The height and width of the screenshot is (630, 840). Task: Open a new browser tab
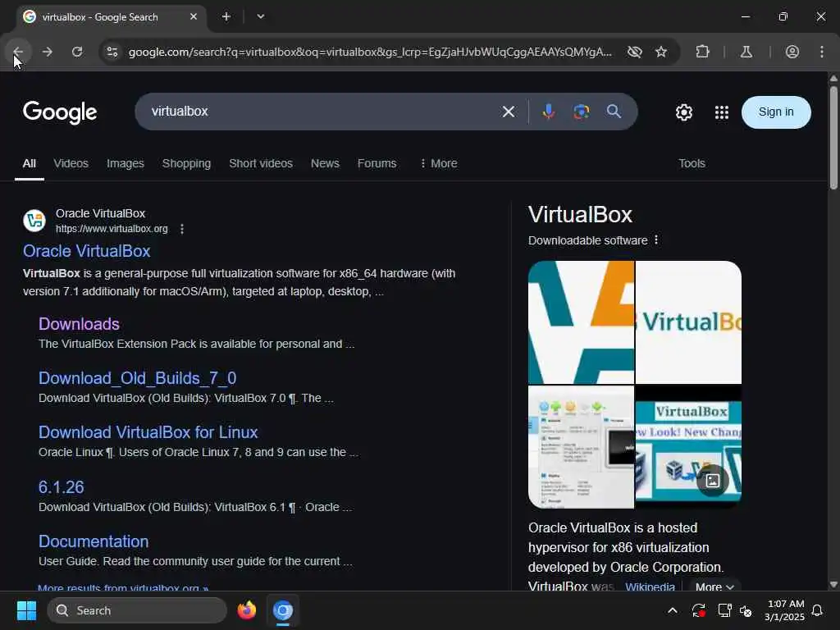pos(226,16)
